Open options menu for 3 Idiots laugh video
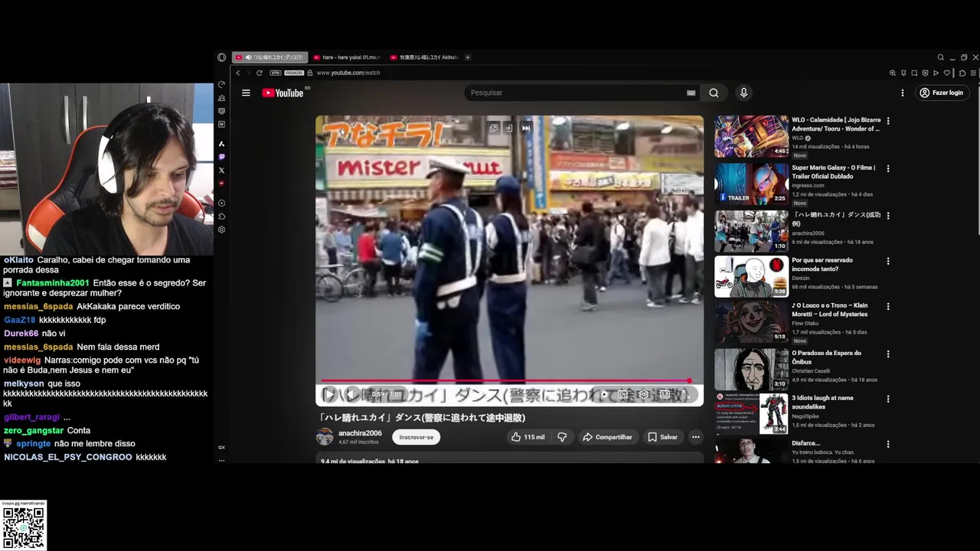980x551 pixels. tap(888, 399)
